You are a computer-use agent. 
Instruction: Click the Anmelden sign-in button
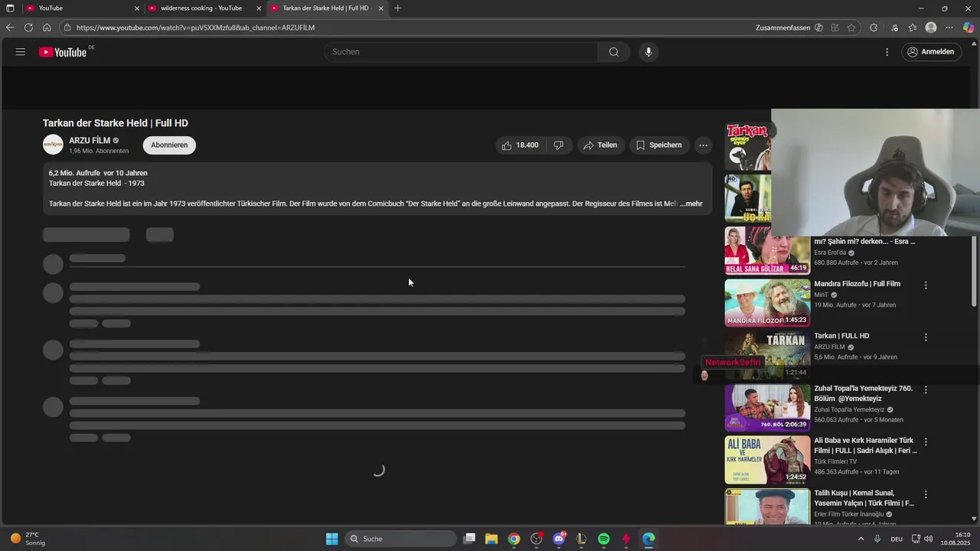tap(931, 52)
